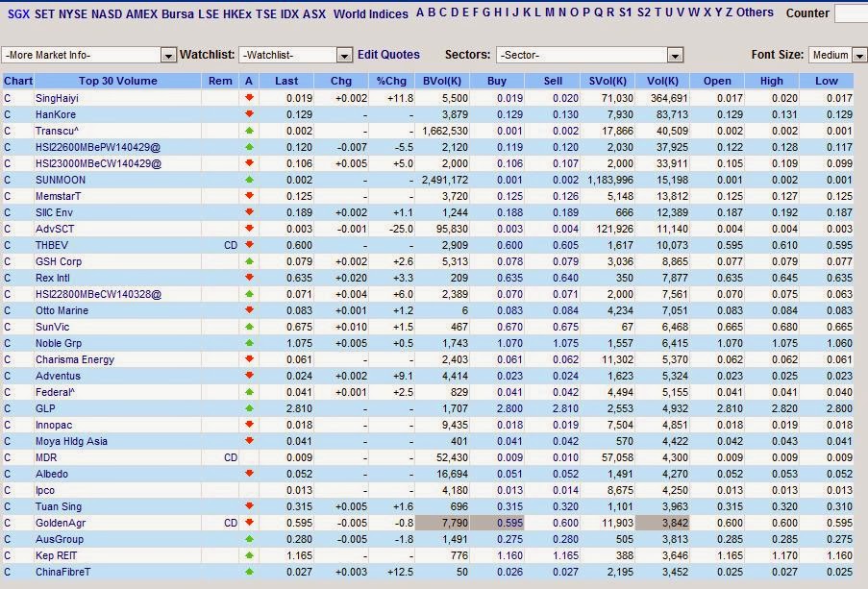Image resolution: width=868 pixels, height=589 pixels.
Task: Click the red down arrow for AdvSCT
Action: [x=249, y=229]
